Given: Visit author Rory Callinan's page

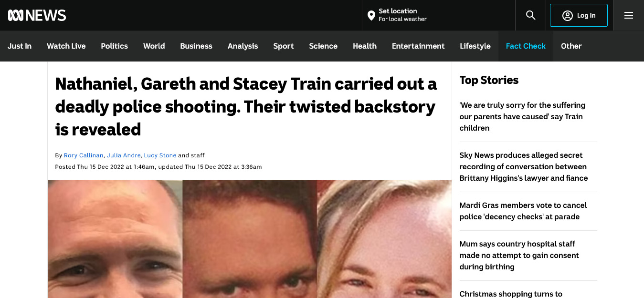Looking at the screenshot, I should coord(84,155).
